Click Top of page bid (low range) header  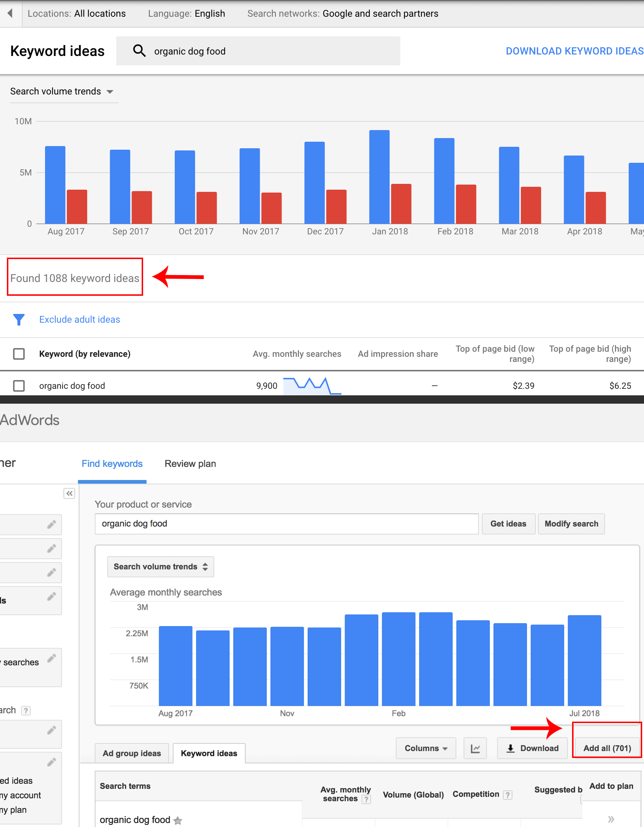[x=495, y=354]
